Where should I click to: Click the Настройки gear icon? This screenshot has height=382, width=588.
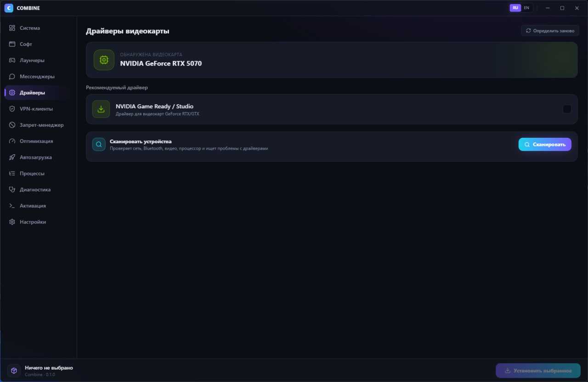coord(12,222)
